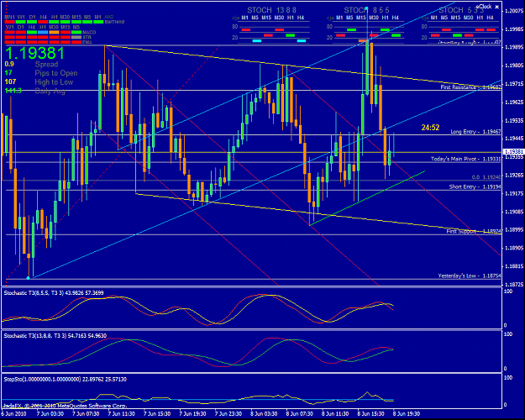
Task: Select the Stochastic T3(13,8,8) indicator label
Action: (55, 336)
